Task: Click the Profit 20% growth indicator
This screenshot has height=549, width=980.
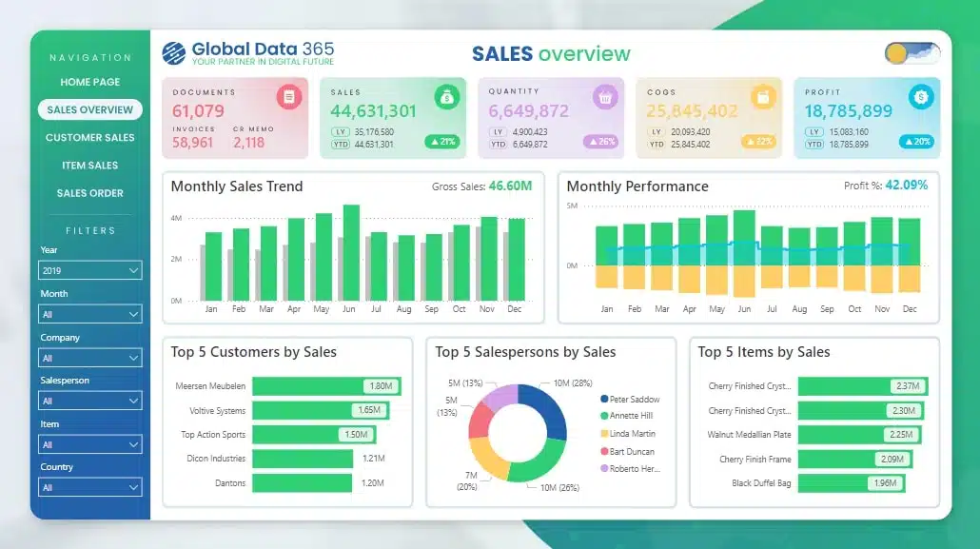Action: [x=915, y=143]
